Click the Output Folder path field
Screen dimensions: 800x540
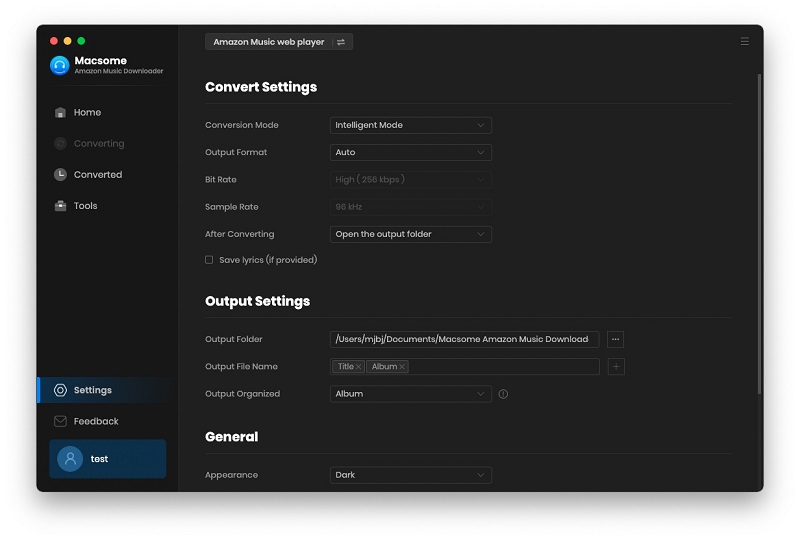(464, 339)
